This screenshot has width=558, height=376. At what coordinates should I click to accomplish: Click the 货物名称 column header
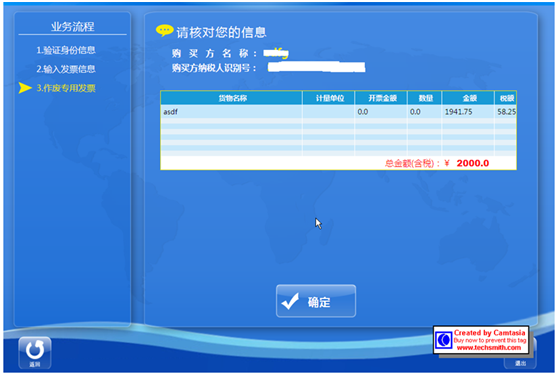(232, 98)
